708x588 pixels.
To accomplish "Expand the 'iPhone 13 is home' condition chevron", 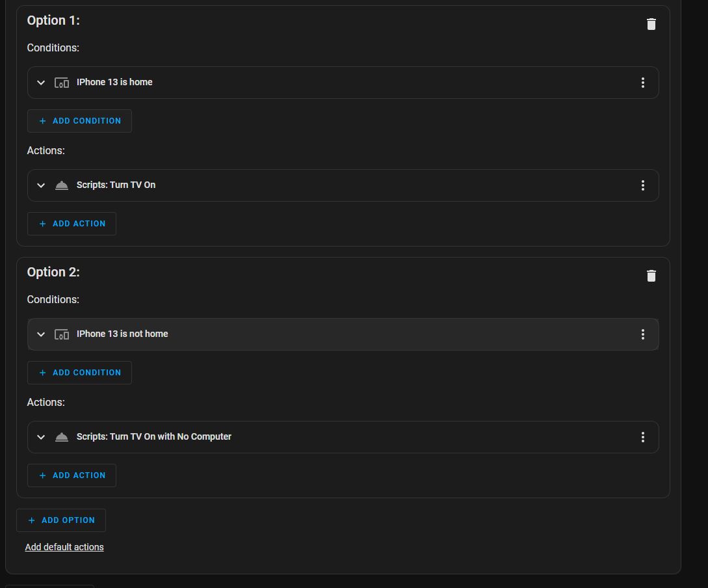I will [x=41, y=83].
